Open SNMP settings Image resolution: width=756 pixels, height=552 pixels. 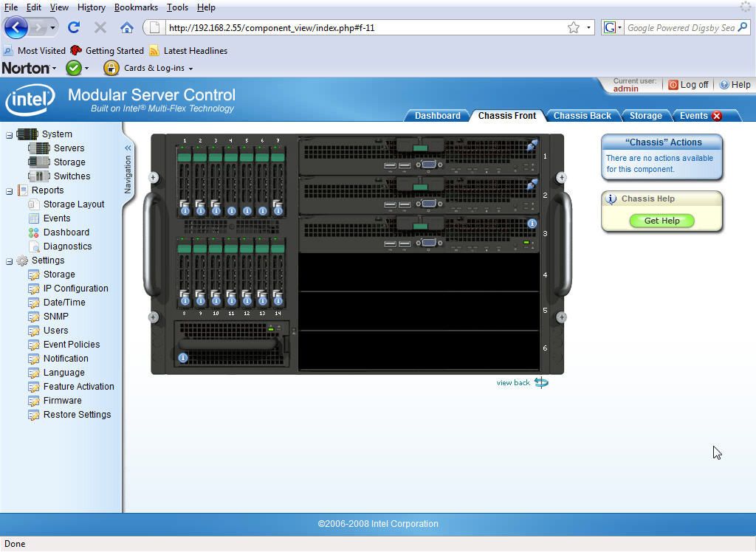pyautogui.click(x=57, y=316)
